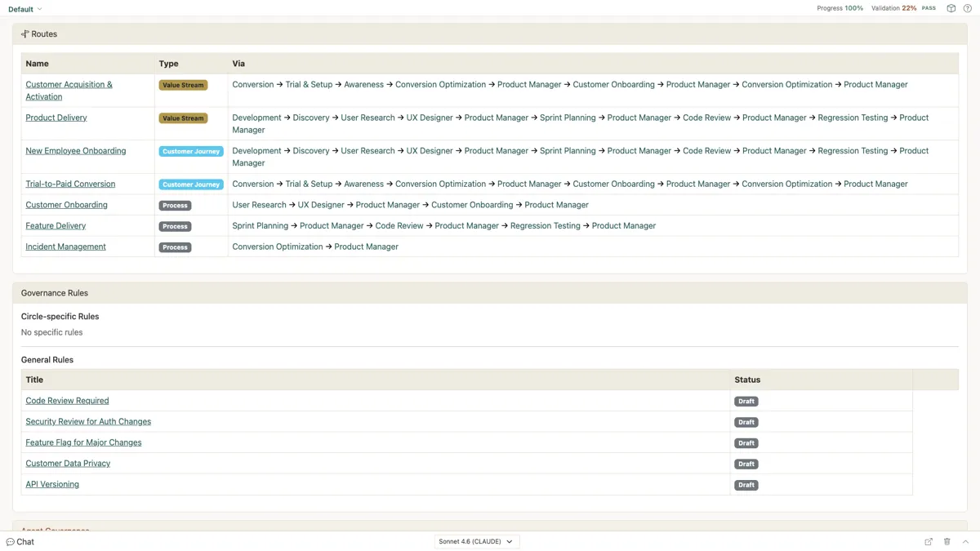Open the cube package icon in header
Screen dimensions: 980x551
pyautogui.click(x=951, y=8)
